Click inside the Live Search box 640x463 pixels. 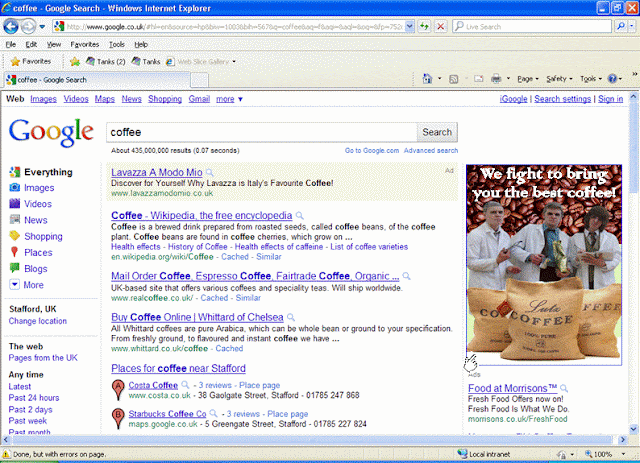(x=532, y=27)
